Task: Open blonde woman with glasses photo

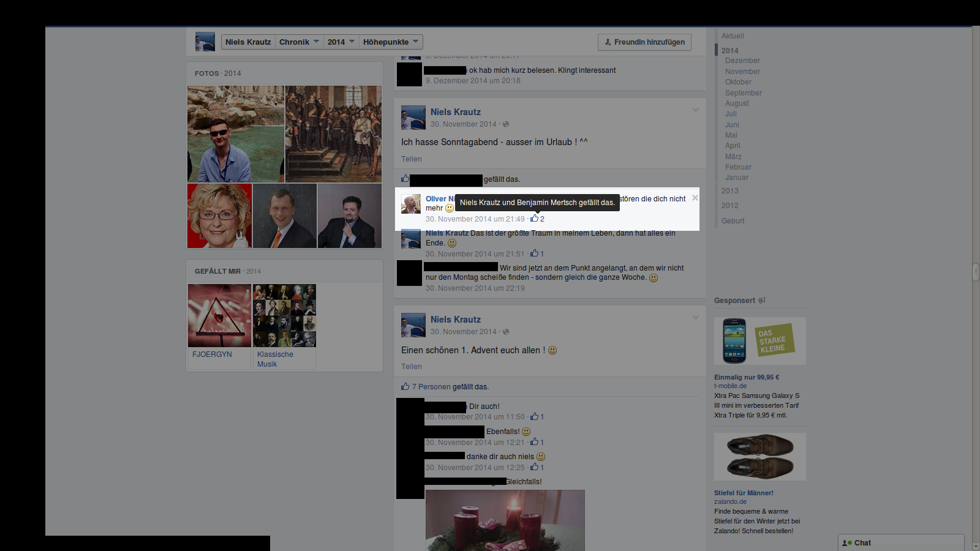Action: tap(219, 216)
